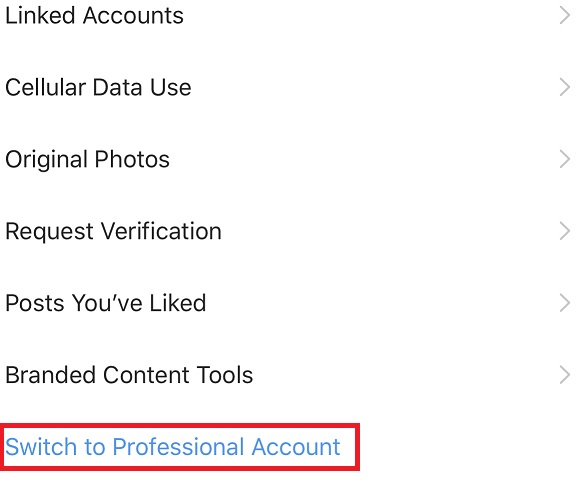Tap the Linked Accounts chevron arrow
This screenshot has height=485, width=583.
(565, 16)
